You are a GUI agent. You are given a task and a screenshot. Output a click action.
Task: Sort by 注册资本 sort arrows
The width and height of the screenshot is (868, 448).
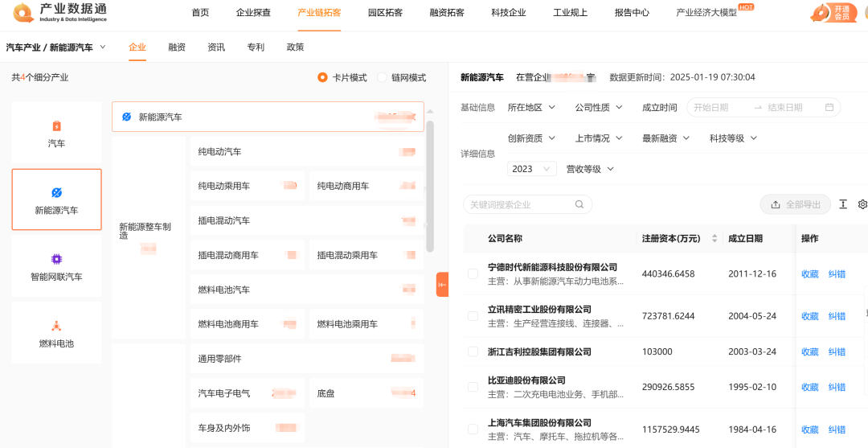coord(714,239)
